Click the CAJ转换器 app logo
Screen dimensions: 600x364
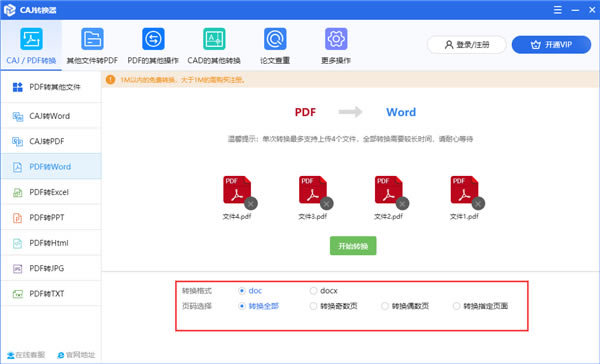tap(10, 10)
